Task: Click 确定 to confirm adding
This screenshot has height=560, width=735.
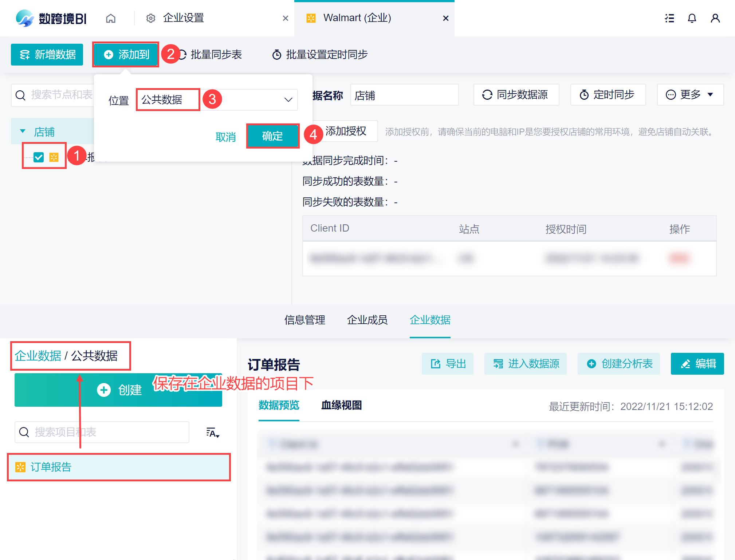Action: [272, 136]
